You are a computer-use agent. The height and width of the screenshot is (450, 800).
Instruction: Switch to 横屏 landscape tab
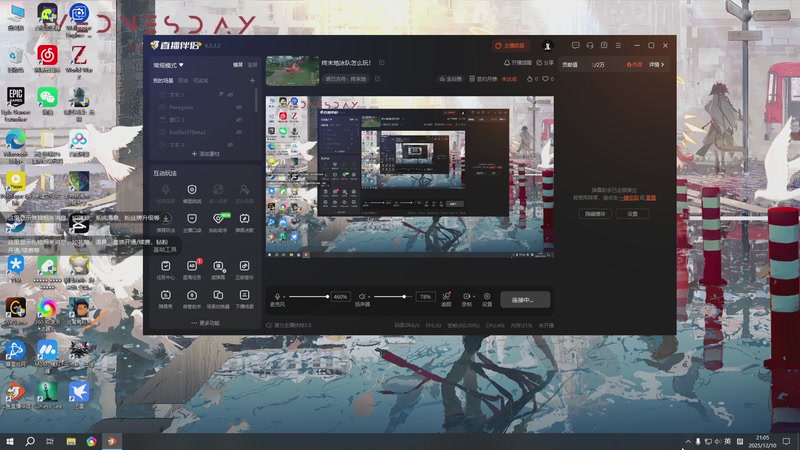(x=238, y=65)
